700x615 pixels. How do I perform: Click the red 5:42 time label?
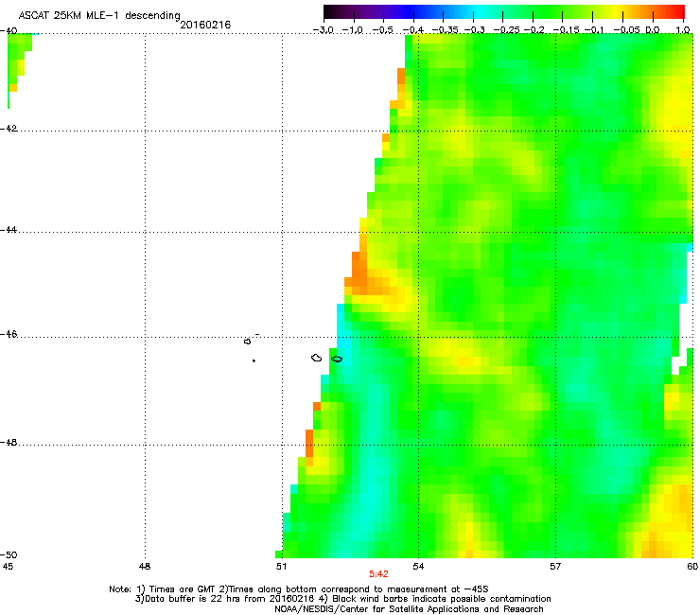pos(378,574)
